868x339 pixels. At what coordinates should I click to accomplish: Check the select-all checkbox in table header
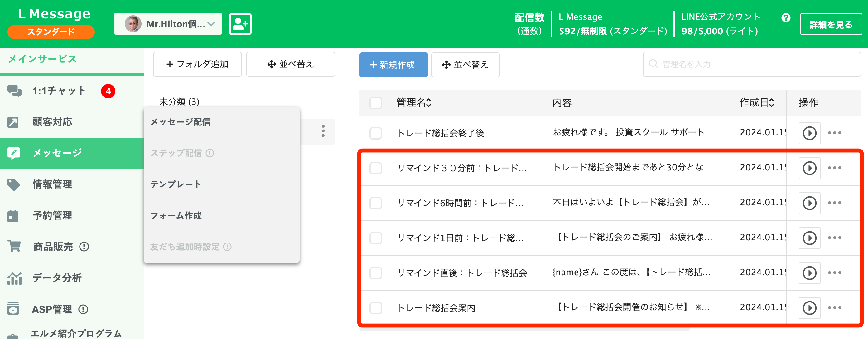(x=375, y=103)
